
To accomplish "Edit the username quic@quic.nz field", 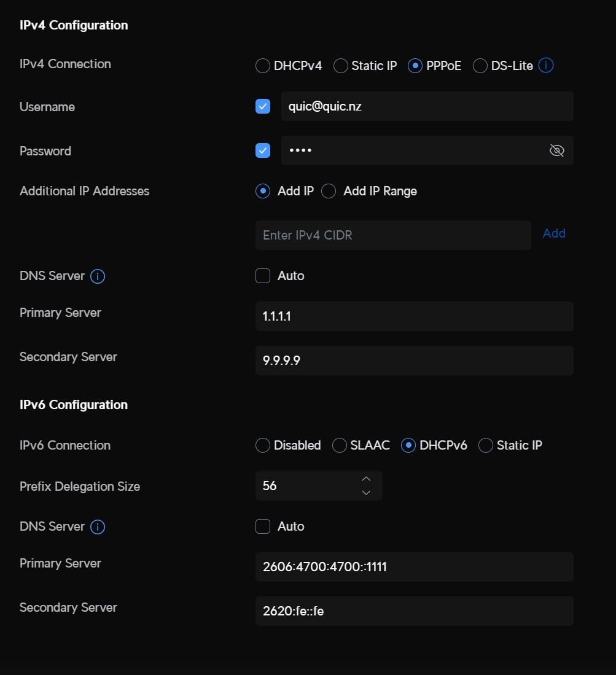I will (426, 106).
